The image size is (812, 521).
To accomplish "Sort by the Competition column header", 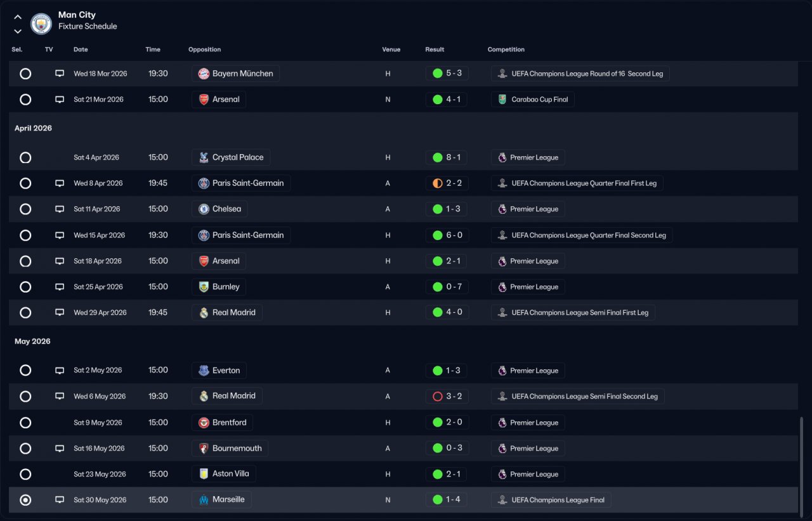I will point(506,49).
